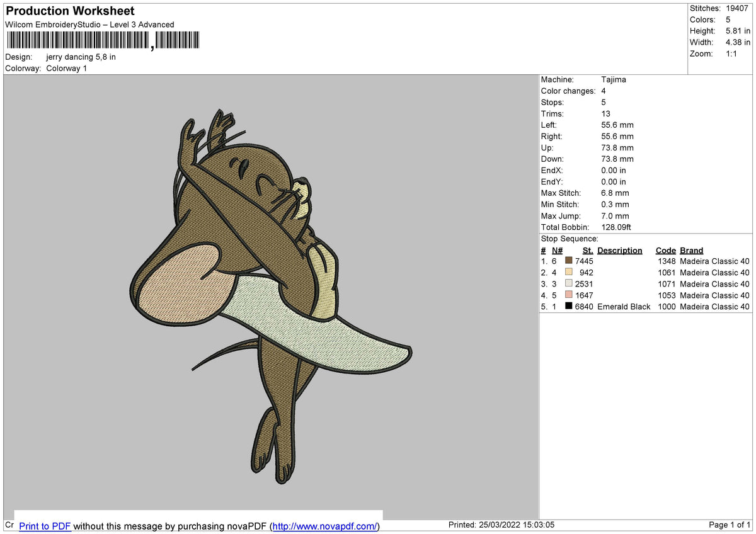
Task: Open the http://www.novapdf.com/ link
Action: (x=324, y=526)
